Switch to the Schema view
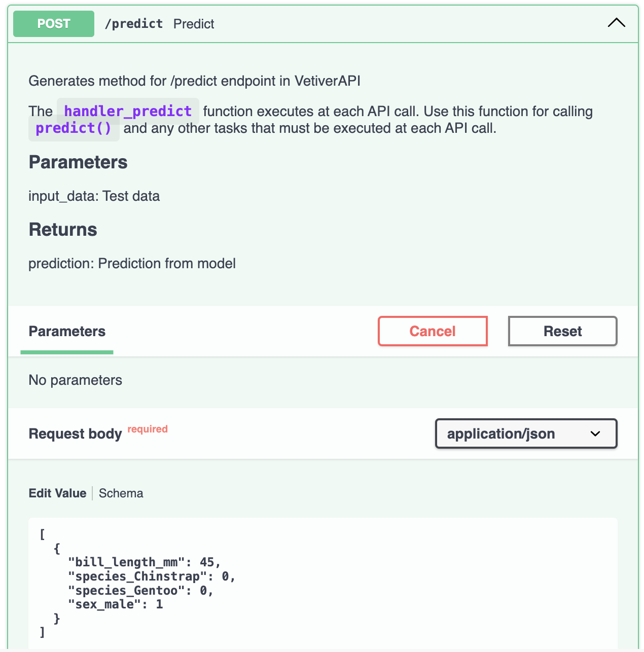This screenshot has height=652, width=644. click(x=121, y=493)
